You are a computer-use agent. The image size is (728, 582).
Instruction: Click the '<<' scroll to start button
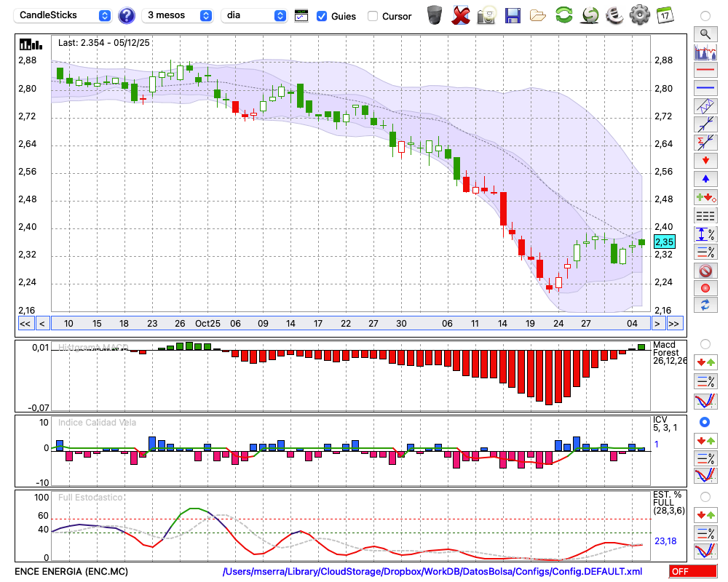(x=25, y=324)
